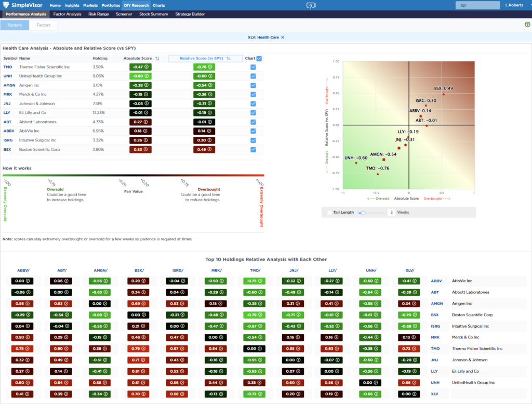
Task: Select the Sectors toggle tab
Action: coord(15,25)
